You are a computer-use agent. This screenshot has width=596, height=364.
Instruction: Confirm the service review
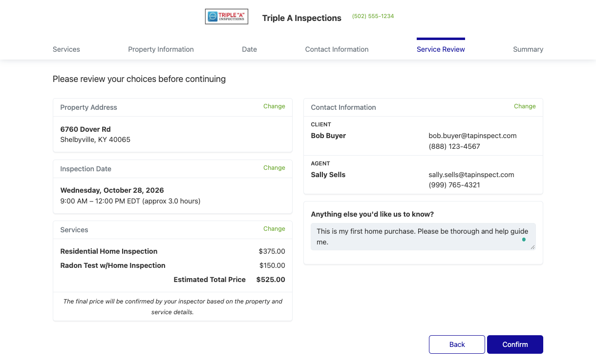click(x=515, y=344)
